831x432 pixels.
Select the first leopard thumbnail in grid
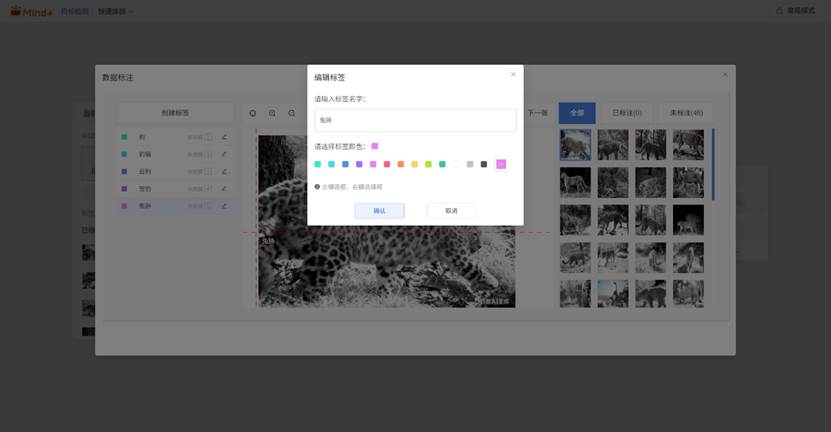(x=575, y=145)
